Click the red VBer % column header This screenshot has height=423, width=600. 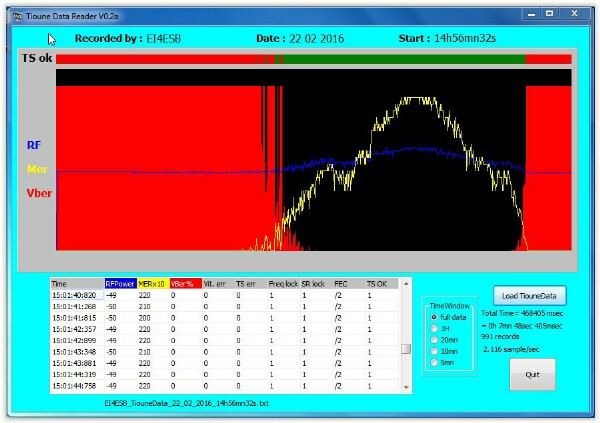185,284
